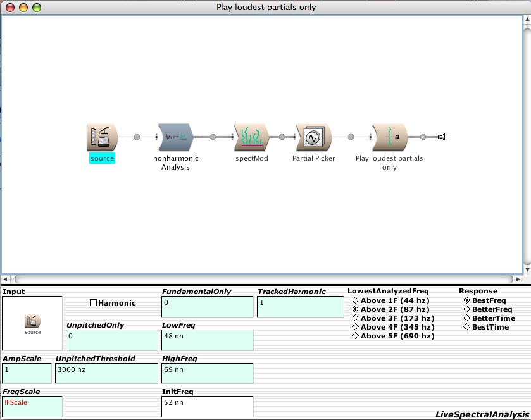Image resolution: width=531 pixels, height=420 pixels.
Task: Select the Partial Picker oscillator icon
Action: click(313, 137)
